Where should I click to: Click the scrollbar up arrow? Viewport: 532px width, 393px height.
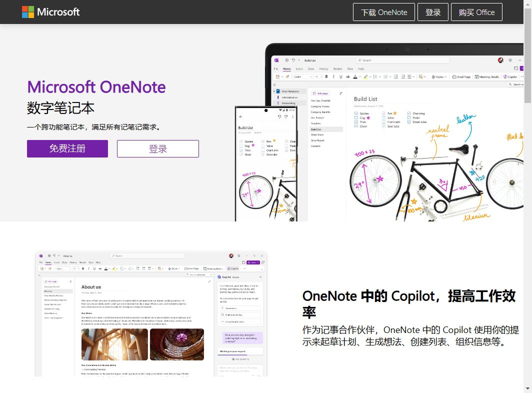[527, 3]
